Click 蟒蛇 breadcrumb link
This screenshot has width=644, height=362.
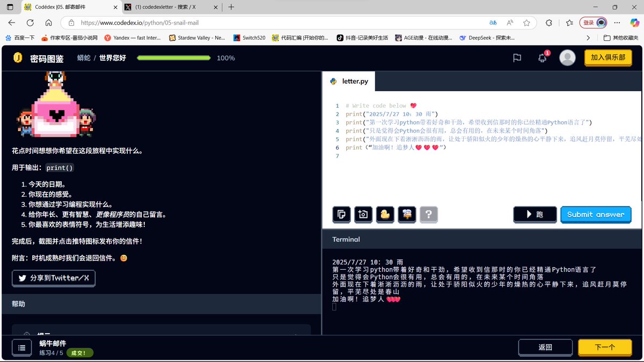[x=84, y=58]
